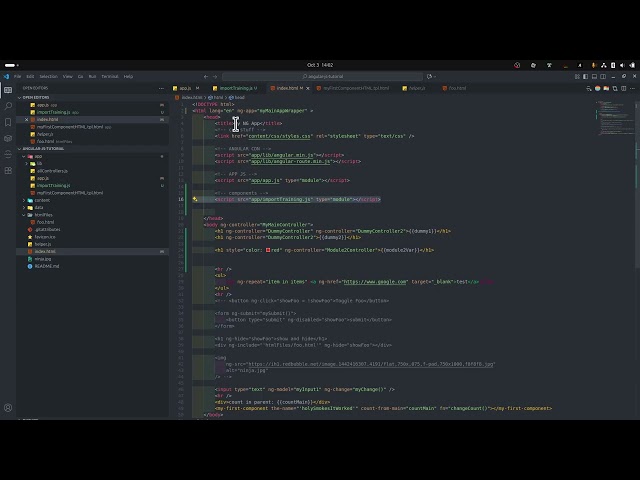This screenshot has height=480, width=640.
Task: Switch to the app.js editor tab
Action: (186, 88)
